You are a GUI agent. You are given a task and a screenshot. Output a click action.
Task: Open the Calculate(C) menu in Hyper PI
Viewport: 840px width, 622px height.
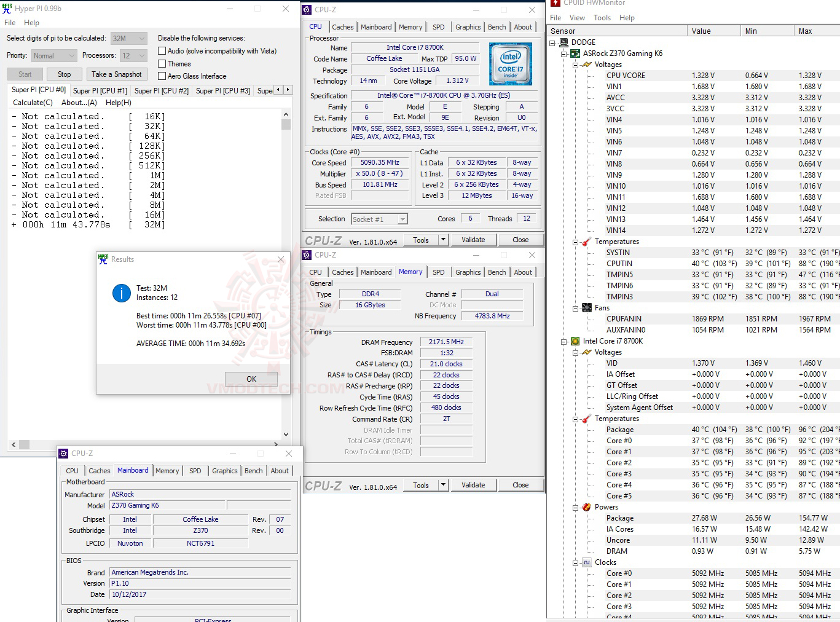33,103
